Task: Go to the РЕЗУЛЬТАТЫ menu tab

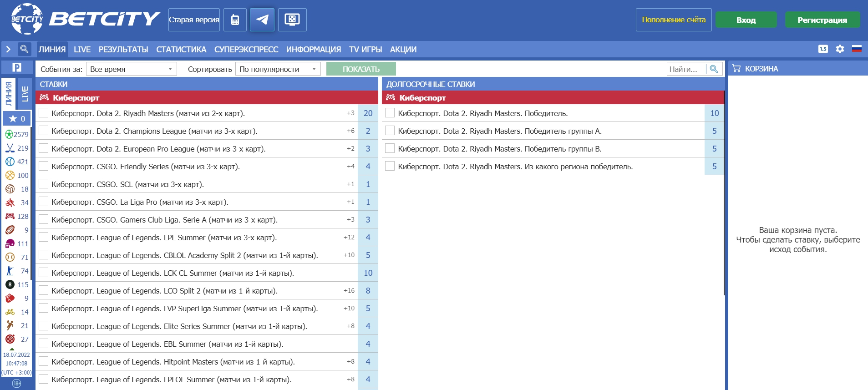Action: 123,50
